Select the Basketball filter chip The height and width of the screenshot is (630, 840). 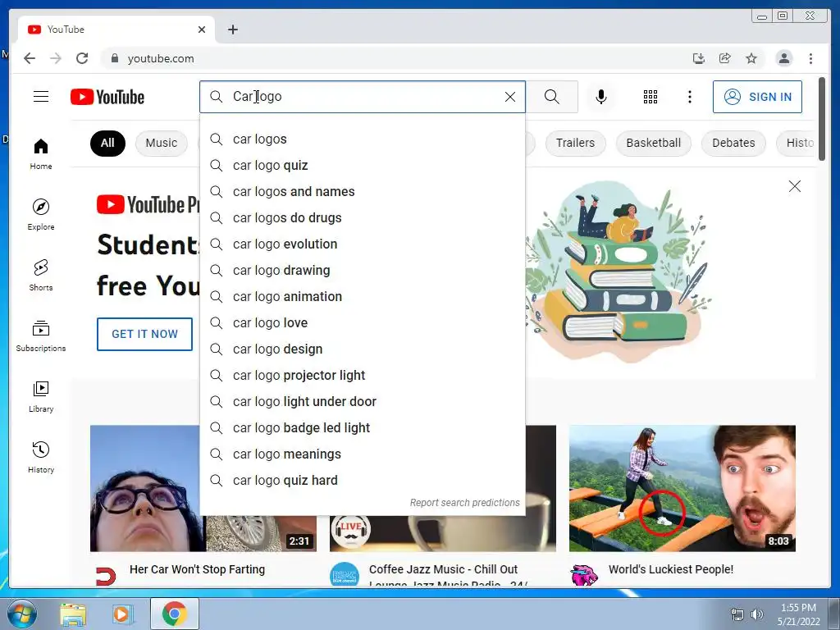point(654,143)
